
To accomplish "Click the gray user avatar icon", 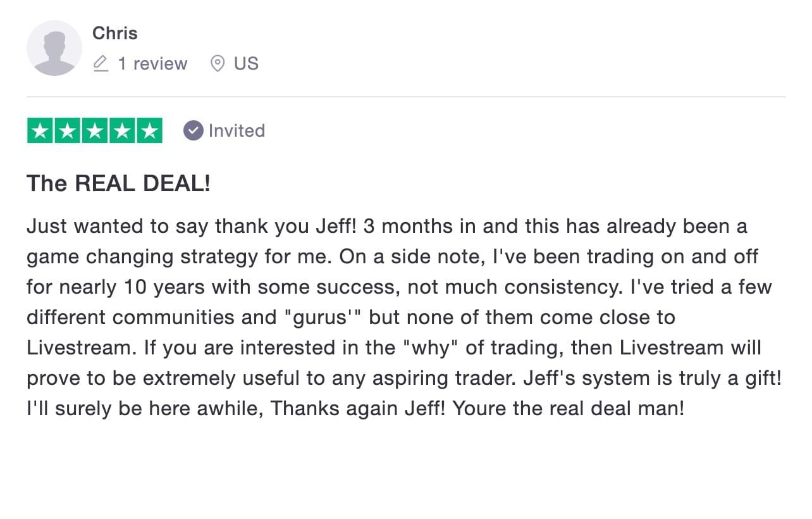I will [x=54, y=48].
